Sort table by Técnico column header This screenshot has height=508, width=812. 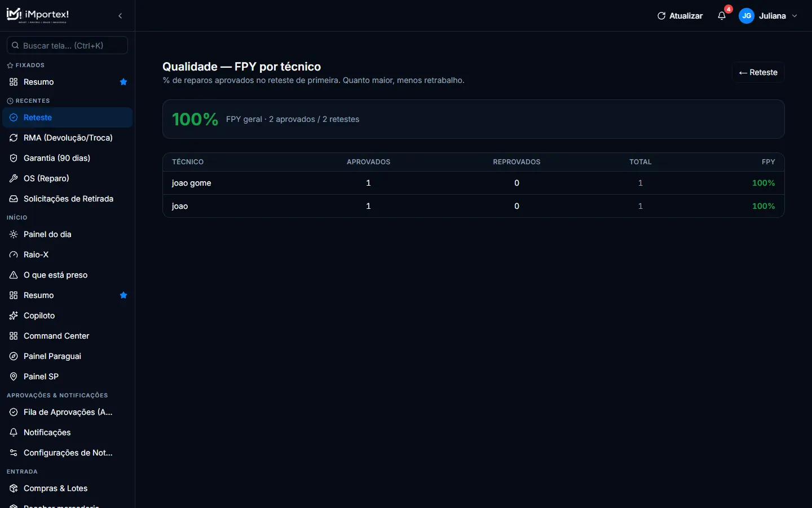click(x=188, y=162)
